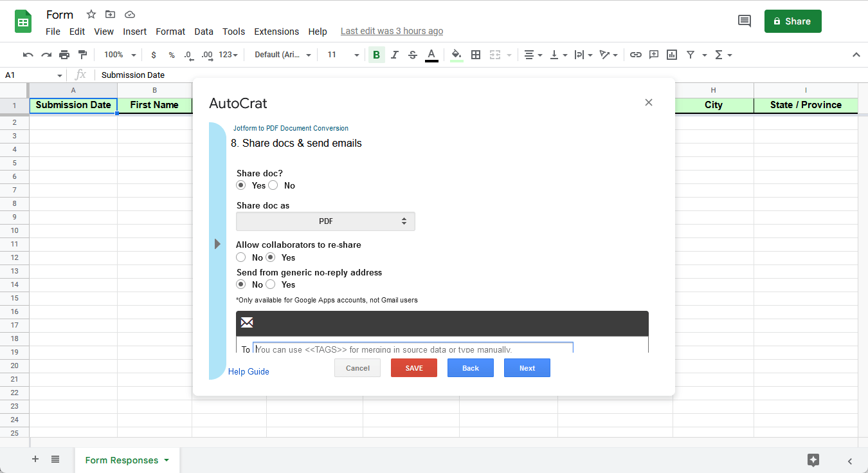The height and width of the screenshot is (473, 868).
Task: Click the Undo arrow in the toolbar
Action: [28, 55]
